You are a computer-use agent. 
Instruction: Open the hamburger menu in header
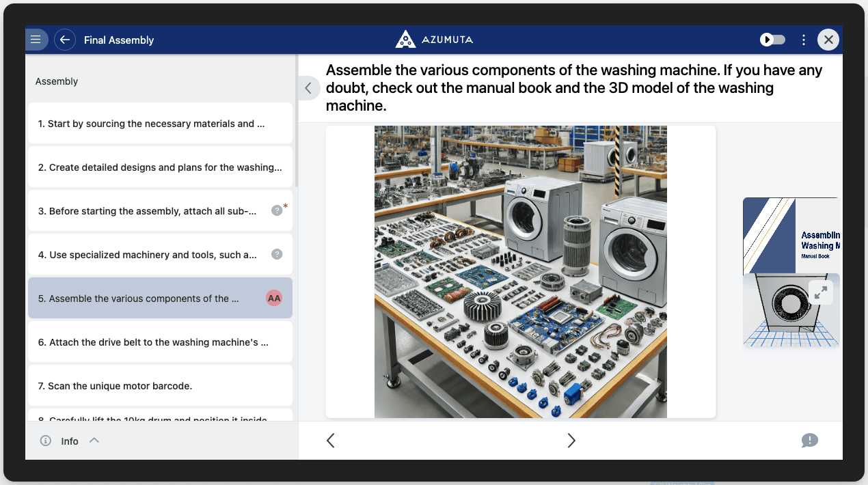(x=36, y=40)
